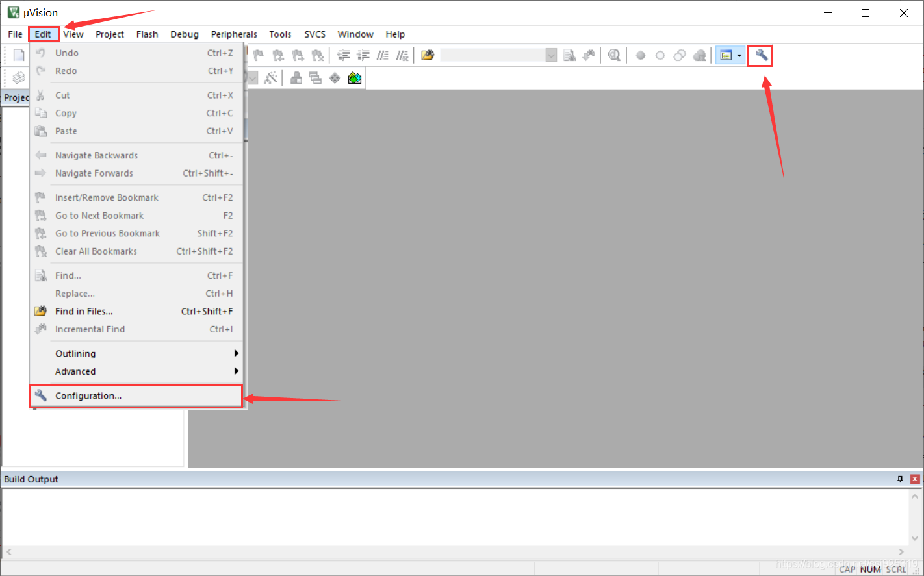Open the Project menu
Viewport: 924px width, 576px height.
click(x=110, y=34)
